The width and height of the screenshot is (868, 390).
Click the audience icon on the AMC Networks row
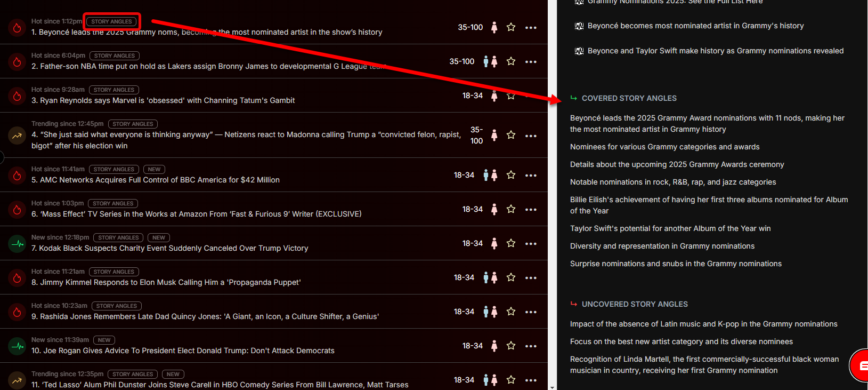[490, 175]
